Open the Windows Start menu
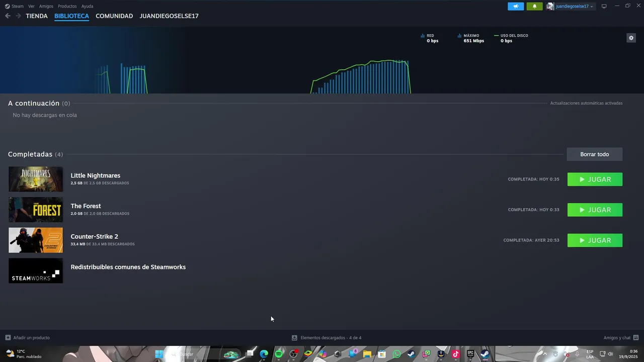The width and height of the screenshot is (644, 362). [159, 354]
